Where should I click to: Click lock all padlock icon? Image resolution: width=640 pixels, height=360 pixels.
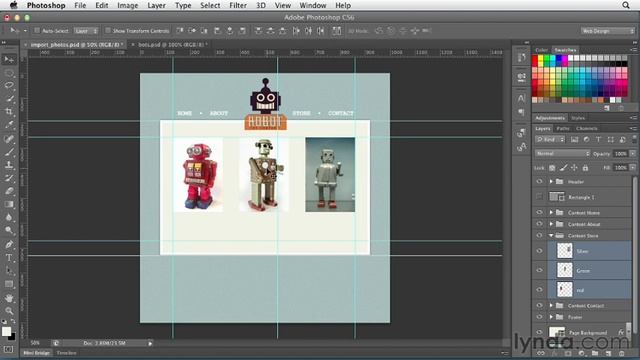coord(585,168)
